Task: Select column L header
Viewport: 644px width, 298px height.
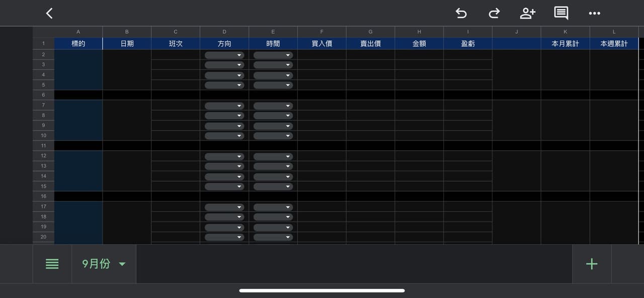Action: [614, 32]
